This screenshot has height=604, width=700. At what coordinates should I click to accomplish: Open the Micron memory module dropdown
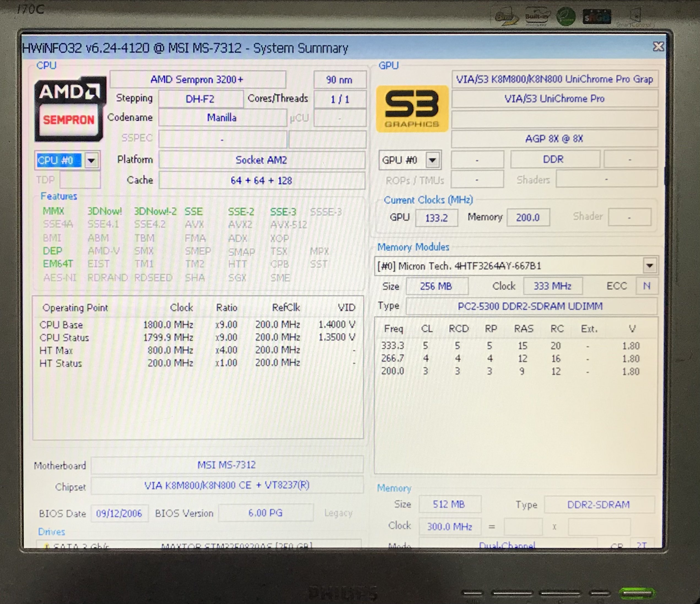click(x=649, y=266)
